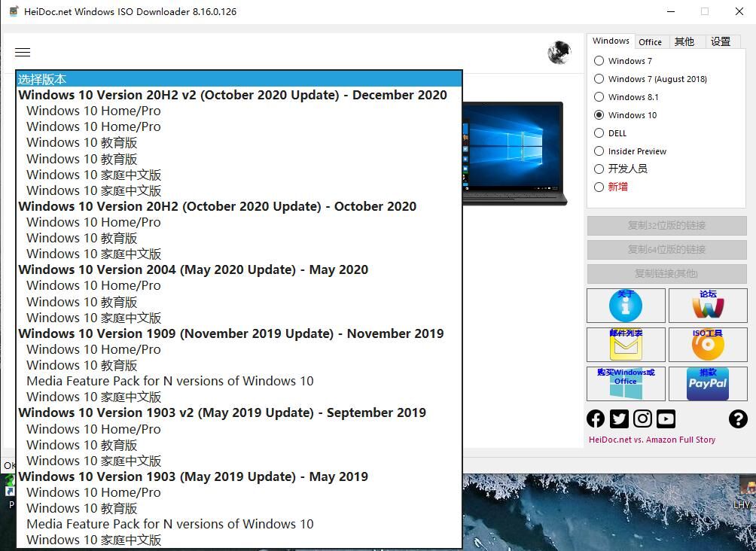
Task: Select the Windows 8.1 radio button
Action: click(x=599, y=97)
